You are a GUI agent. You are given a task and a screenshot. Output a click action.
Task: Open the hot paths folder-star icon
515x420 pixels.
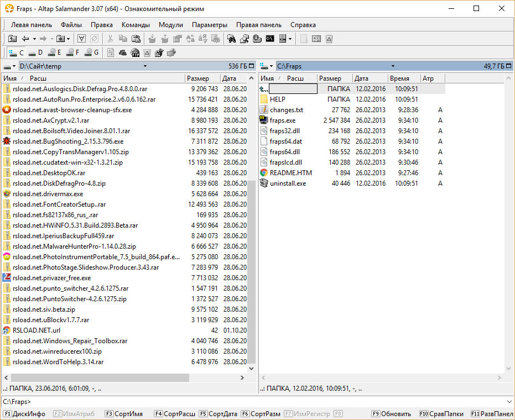click(60, 39)
